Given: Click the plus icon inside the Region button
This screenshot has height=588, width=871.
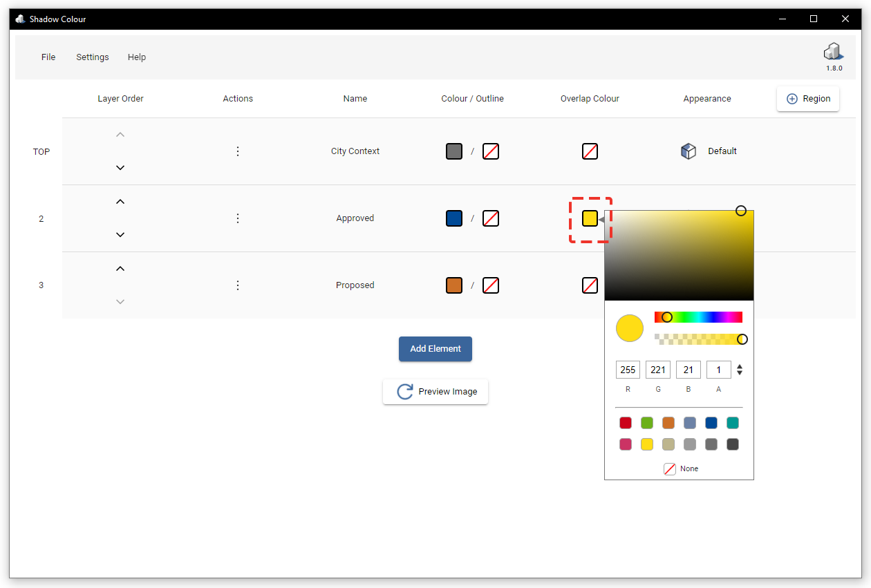Looking at the screenshot, I should point(792,99).
